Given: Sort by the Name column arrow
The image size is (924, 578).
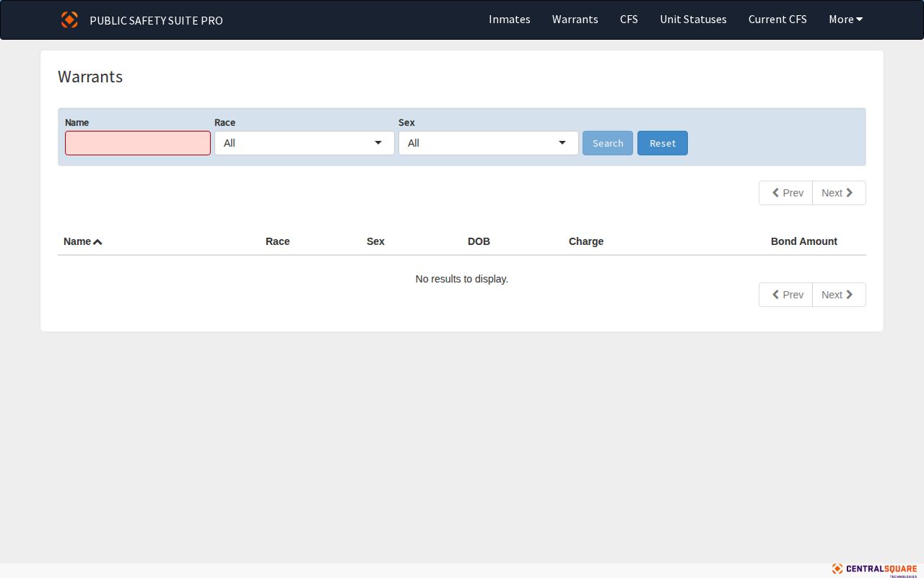Looking at the screenshot, I should tap(97, 242).
